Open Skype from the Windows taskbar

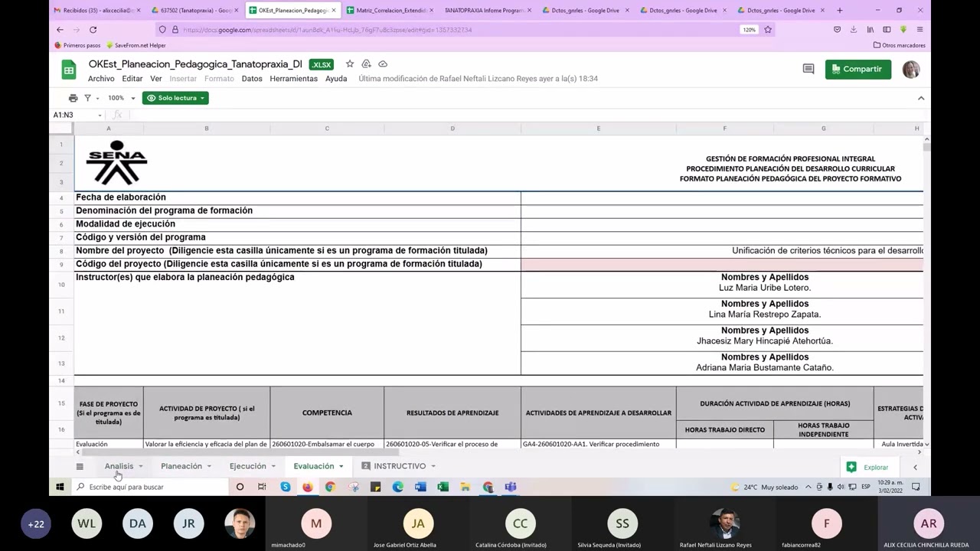(x=286, y=487)
